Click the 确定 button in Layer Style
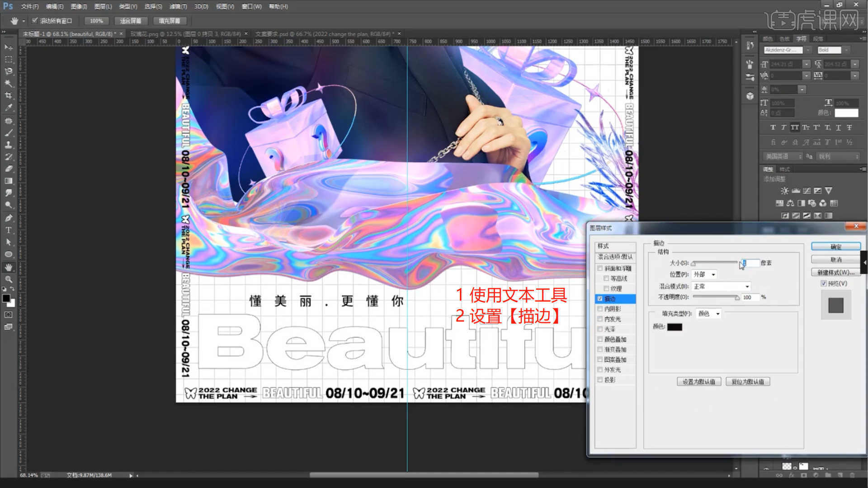 coord(835,247)
